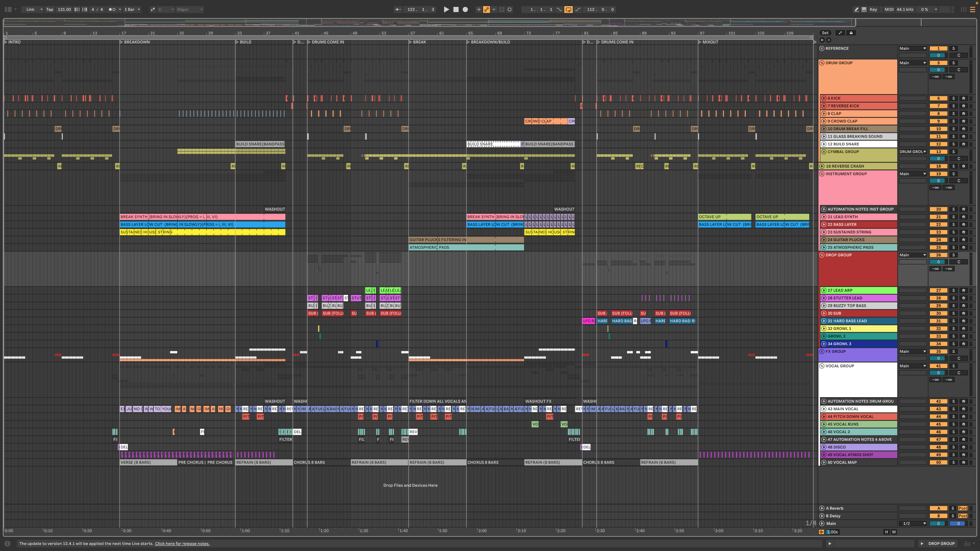Toggle the Automation Arm link icon
The image size is (980, 551).
click(x=487, y=10)
